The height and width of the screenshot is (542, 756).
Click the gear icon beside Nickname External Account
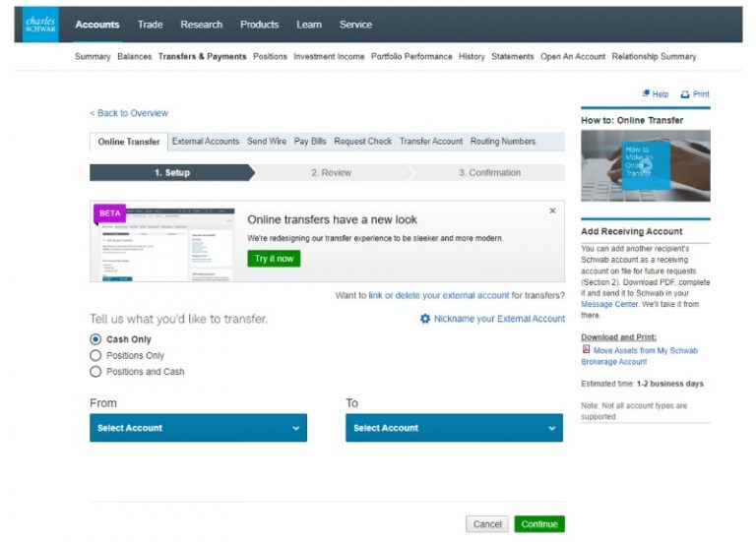[425, 319]
